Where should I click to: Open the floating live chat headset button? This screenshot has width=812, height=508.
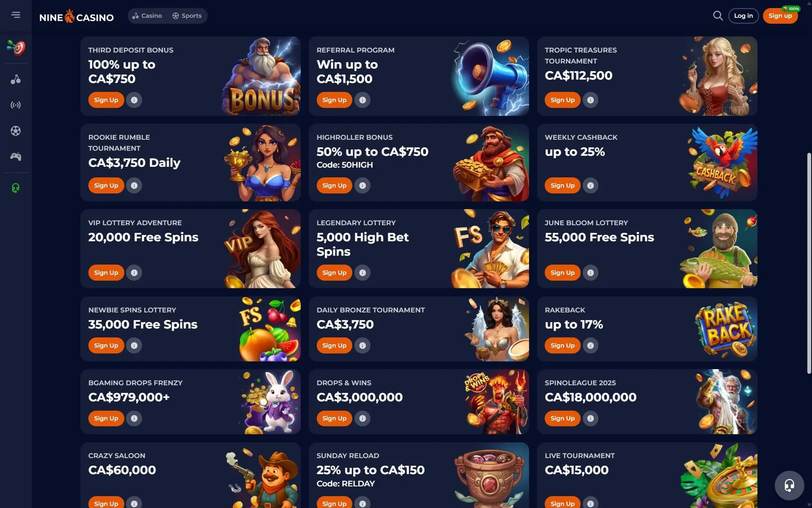[789, 485]
